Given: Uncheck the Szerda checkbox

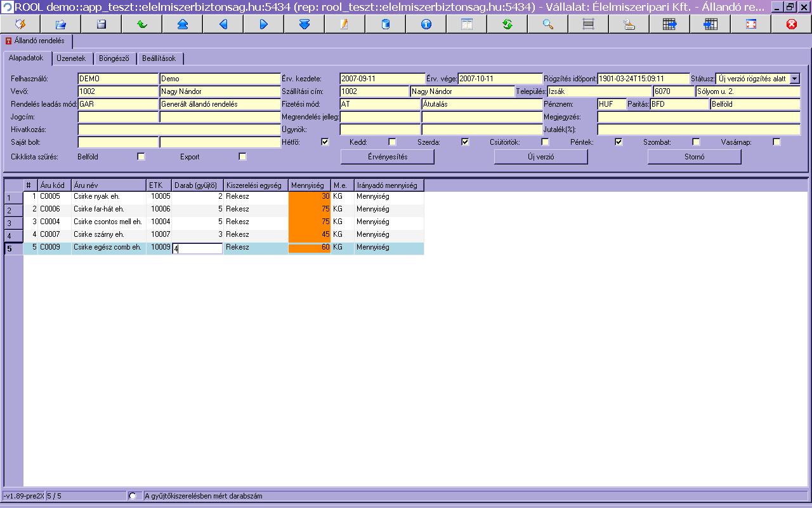Looking at the screenshot, I should (x=465, y=142).
